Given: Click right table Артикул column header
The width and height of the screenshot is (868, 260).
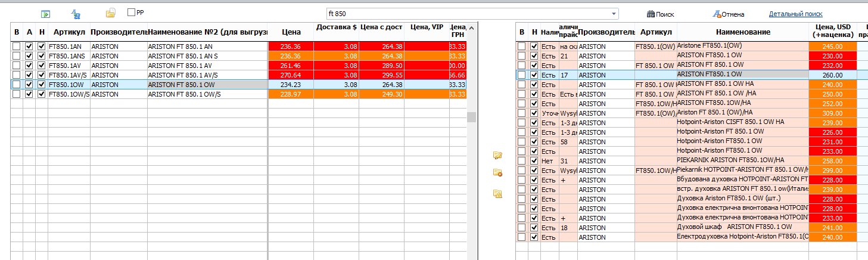Looking at the screenshot, I should click(x=656, y=32).
